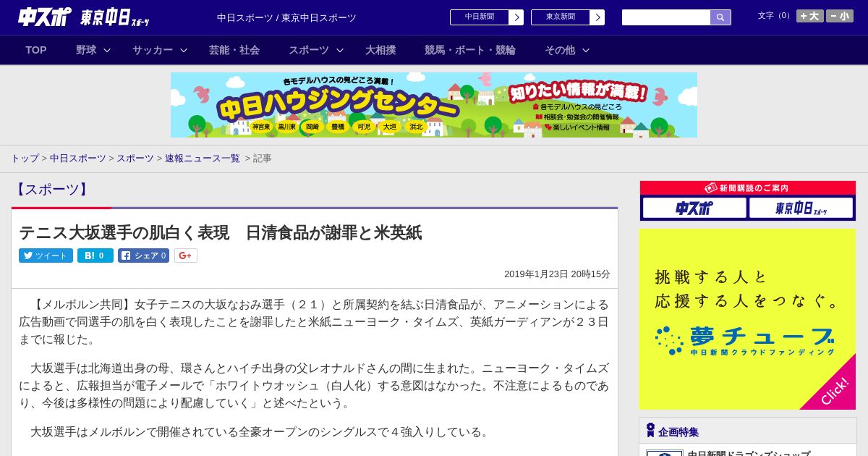Share the article on Facebook シェア button

pos(144,256)
